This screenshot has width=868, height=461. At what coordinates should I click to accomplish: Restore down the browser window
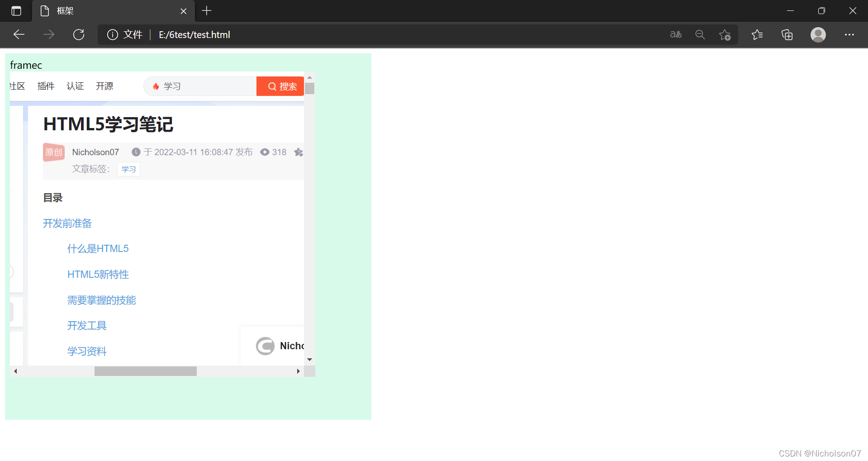[821, 11]
